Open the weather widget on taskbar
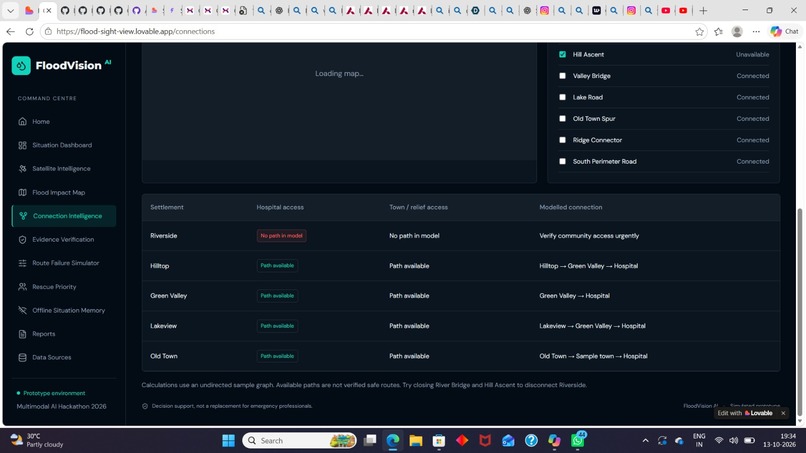 [37, 441]
